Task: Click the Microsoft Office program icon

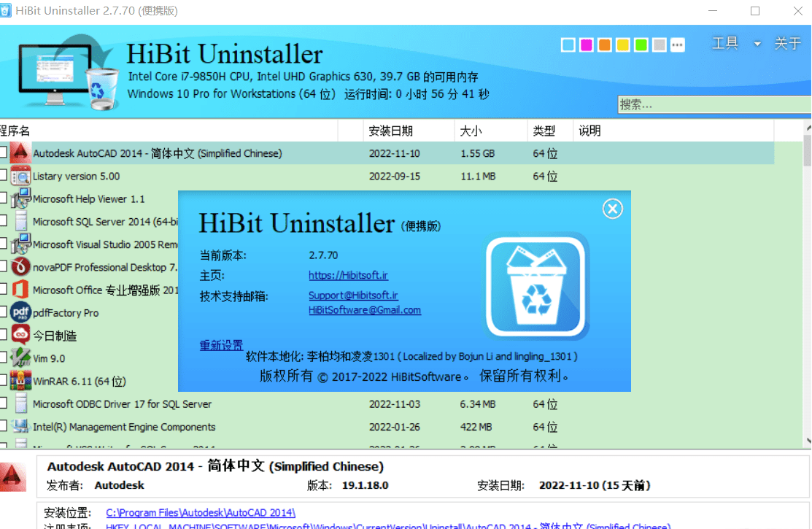Action: [20, 290]
